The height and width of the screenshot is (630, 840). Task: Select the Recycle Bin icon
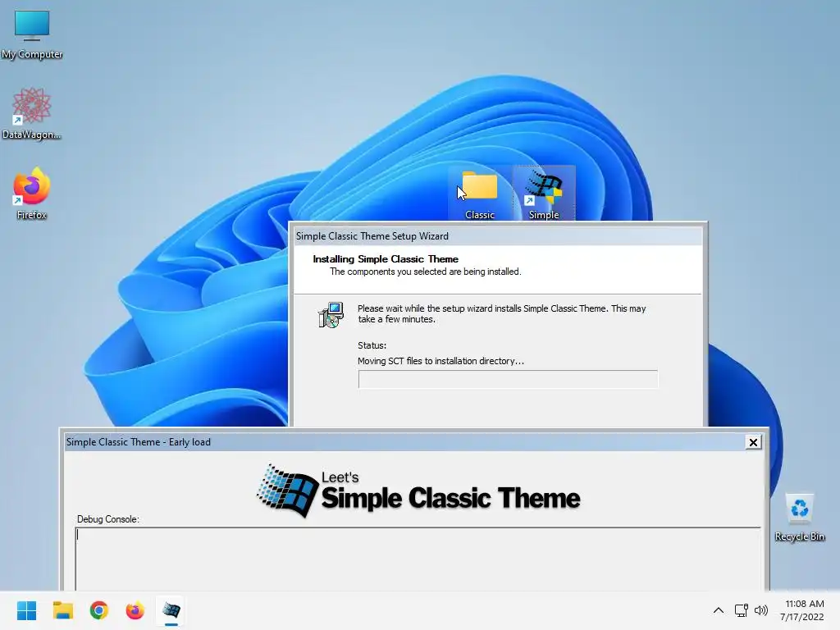pyautogui.click(x=799, y=517)
